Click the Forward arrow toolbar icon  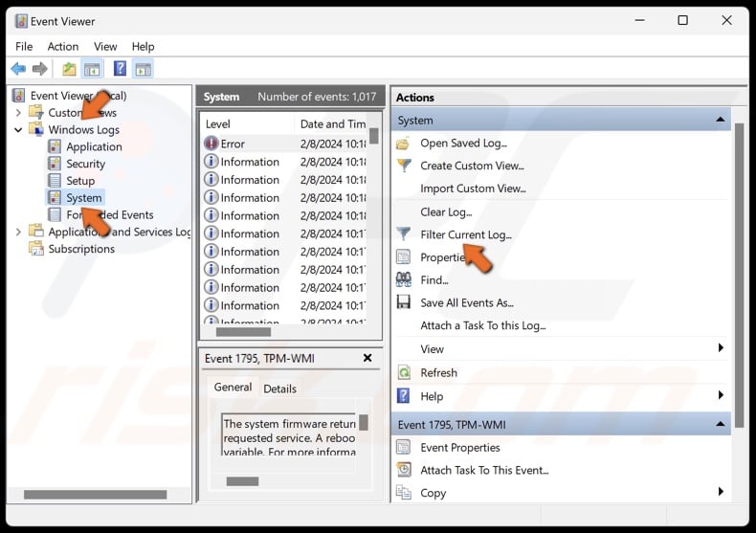click(39, 69)
